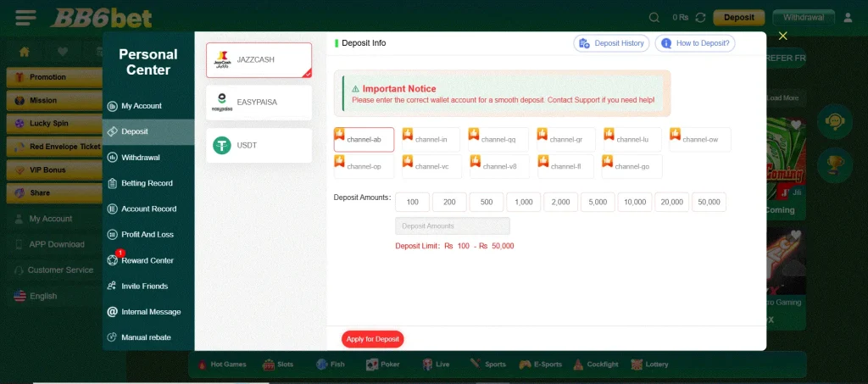This screenshot has height=384, width=868.
Task: Open VIP Bonus in the sidebar
Action: (x=54, y=170)
